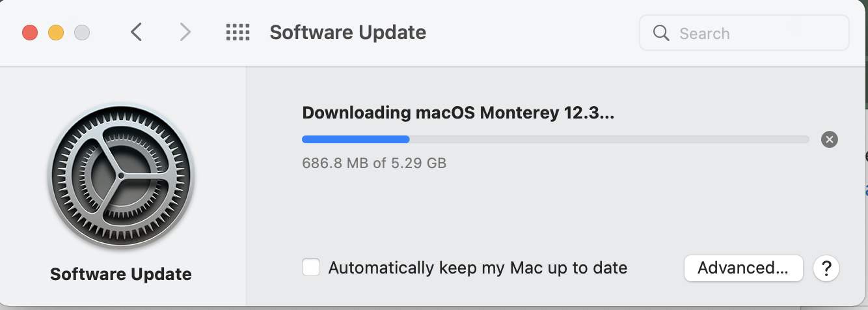This screenshot has width=868, height=310.
Task: Click the 'Software Update' window title
Action: (x=347, y=33)
